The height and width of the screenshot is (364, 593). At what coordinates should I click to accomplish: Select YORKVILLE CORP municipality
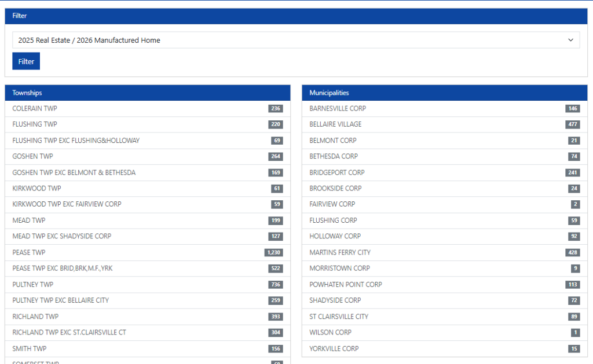(x=334, y=348)
